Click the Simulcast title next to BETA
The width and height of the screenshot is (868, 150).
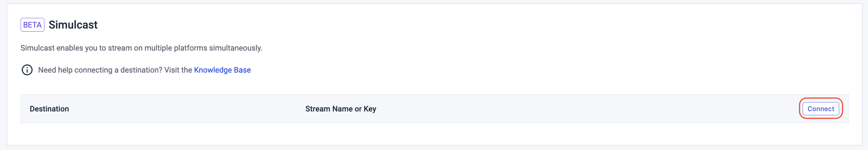click(73, 25)
